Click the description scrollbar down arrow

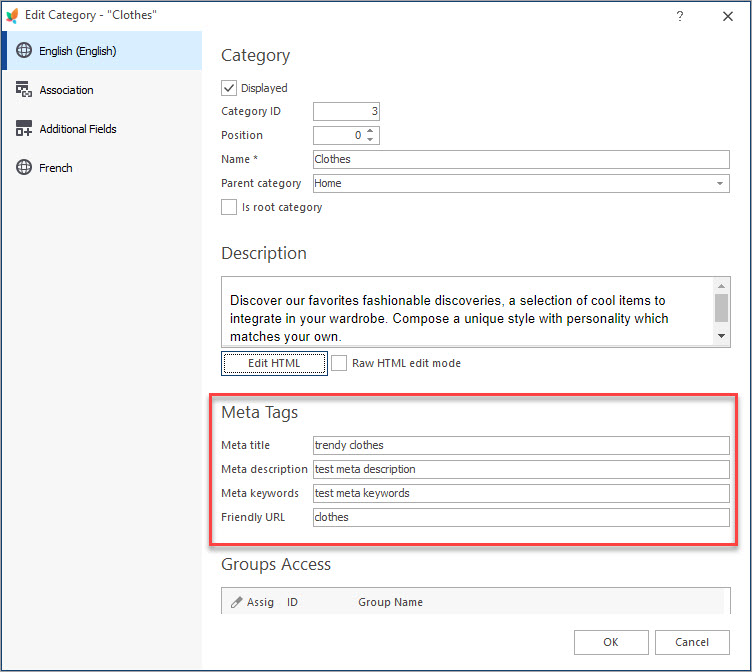coord(721,336)
